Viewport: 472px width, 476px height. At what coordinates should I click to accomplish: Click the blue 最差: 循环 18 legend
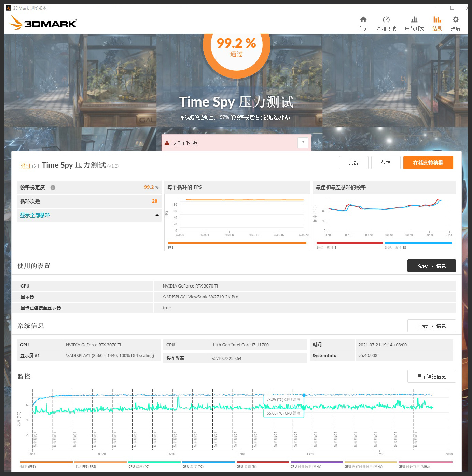pyautogui.click(x=418, y=245)
